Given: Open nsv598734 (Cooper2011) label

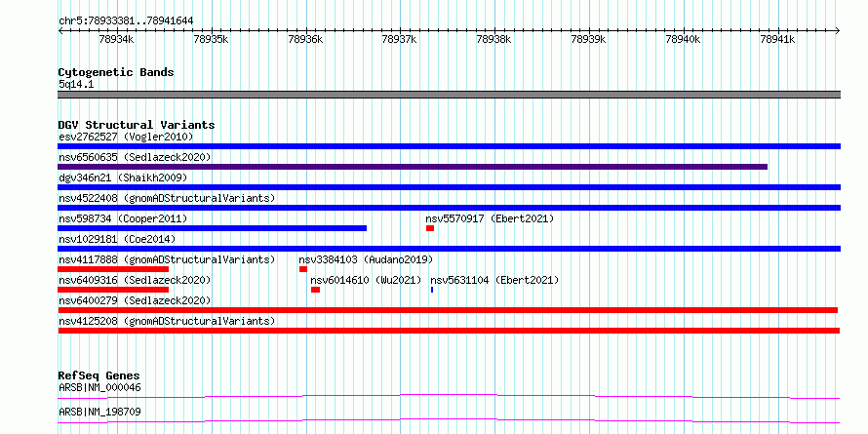Looking at the screenshot, I should click(x=123, y=218).
